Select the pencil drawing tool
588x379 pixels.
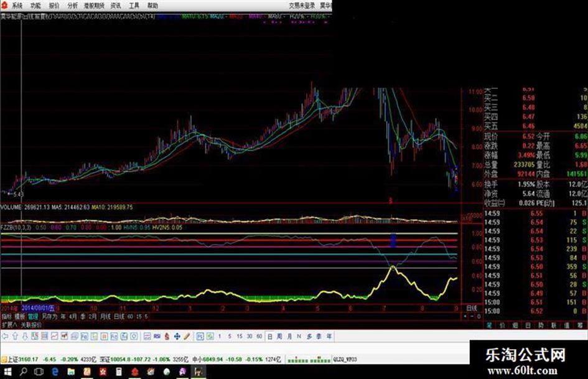pos(187,336)
